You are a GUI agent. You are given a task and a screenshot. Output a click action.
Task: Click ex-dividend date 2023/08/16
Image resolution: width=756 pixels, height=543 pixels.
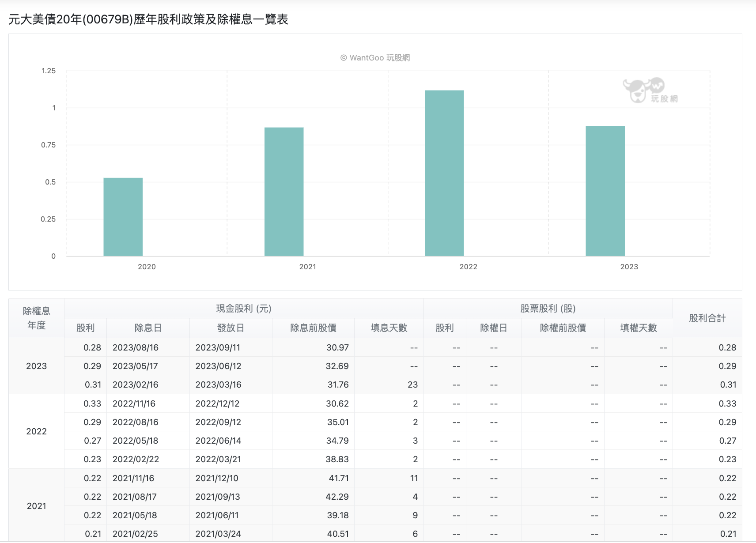click(x=136, y=348)
